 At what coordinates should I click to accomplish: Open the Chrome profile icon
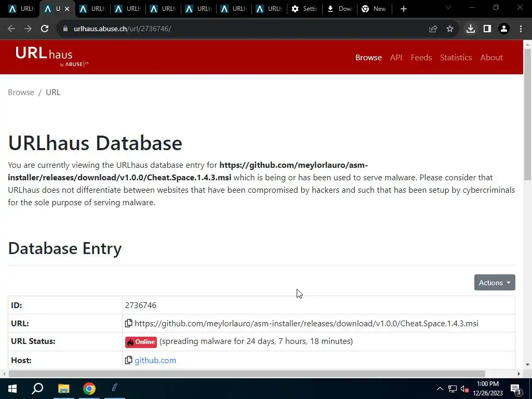504,29
